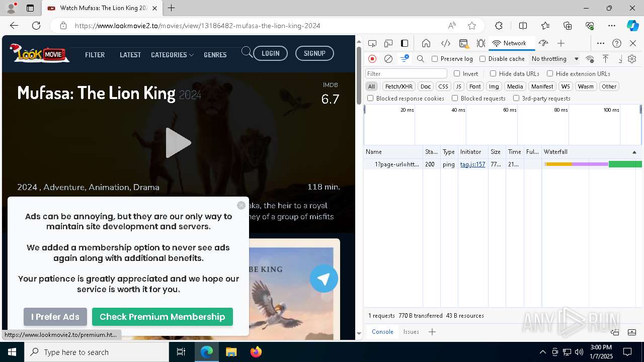Viewport: 644px width, 362px height.
Task: Open the Console panel icon in DevTools toolbar
Action: (464, 43)
